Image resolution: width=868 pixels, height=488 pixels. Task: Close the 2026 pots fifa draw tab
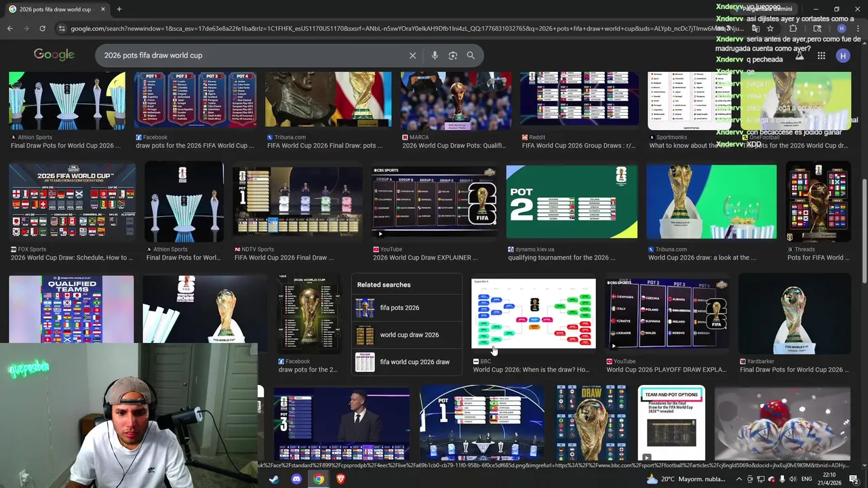pos(103,9)
